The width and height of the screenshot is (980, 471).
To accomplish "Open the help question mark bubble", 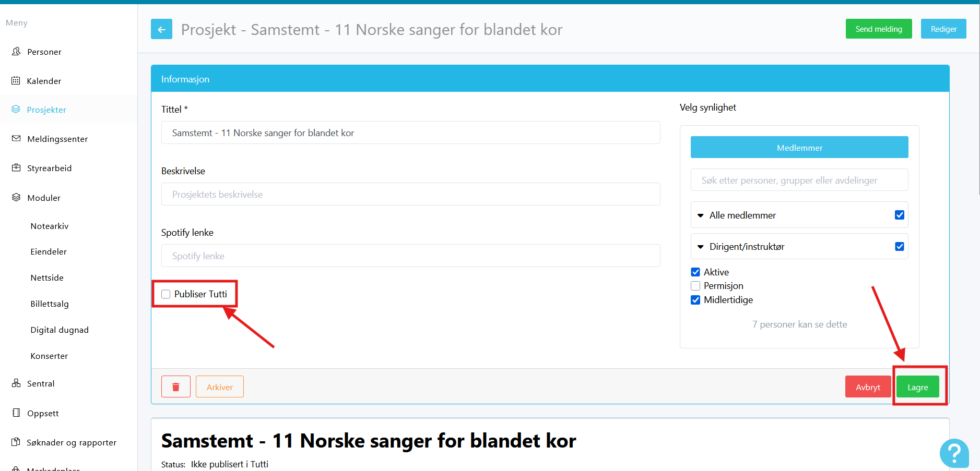I will click(x=954, y=453).
